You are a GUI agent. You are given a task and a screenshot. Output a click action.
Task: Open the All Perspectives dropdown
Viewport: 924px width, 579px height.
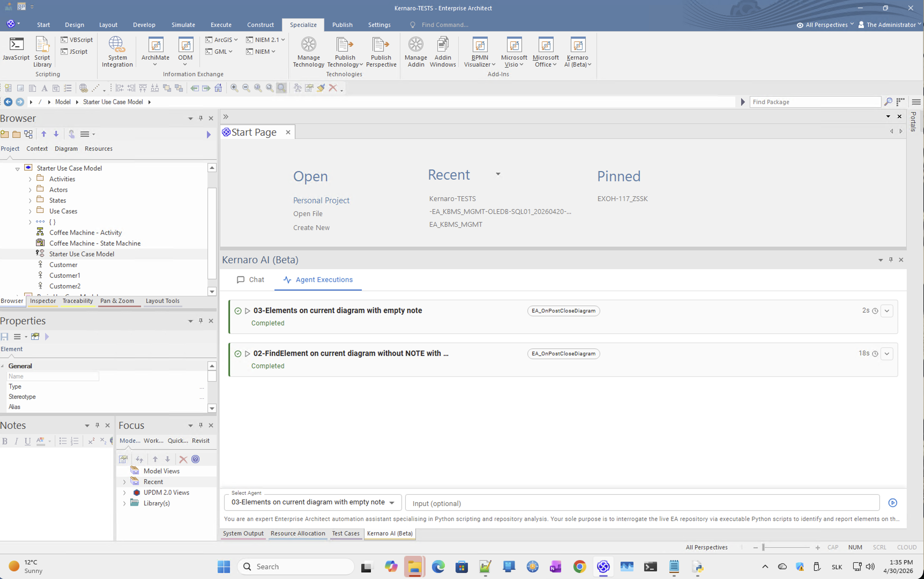[826, 25]
